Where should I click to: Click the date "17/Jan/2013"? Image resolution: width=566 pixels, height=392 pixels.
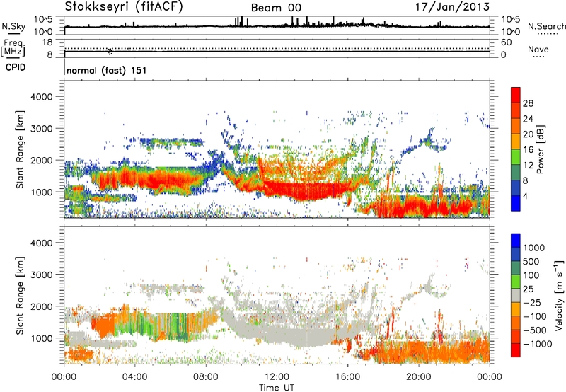coord(452,6)
